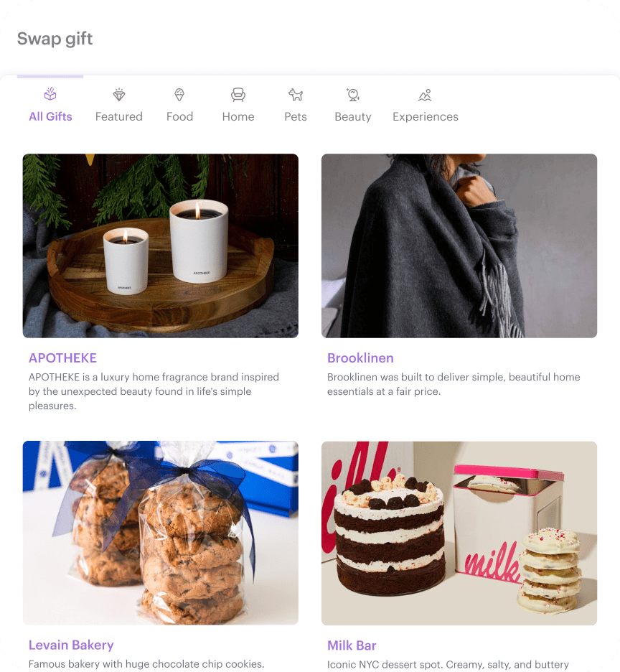Select the Beauty category label
This screenshot has height=672, width=620.
(353, 116)
